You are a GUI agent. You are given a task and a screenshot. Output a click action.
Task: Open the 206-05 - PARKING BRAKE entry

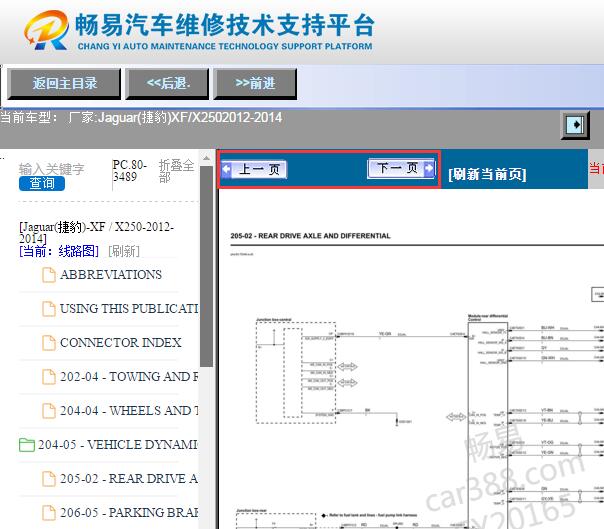129,512
